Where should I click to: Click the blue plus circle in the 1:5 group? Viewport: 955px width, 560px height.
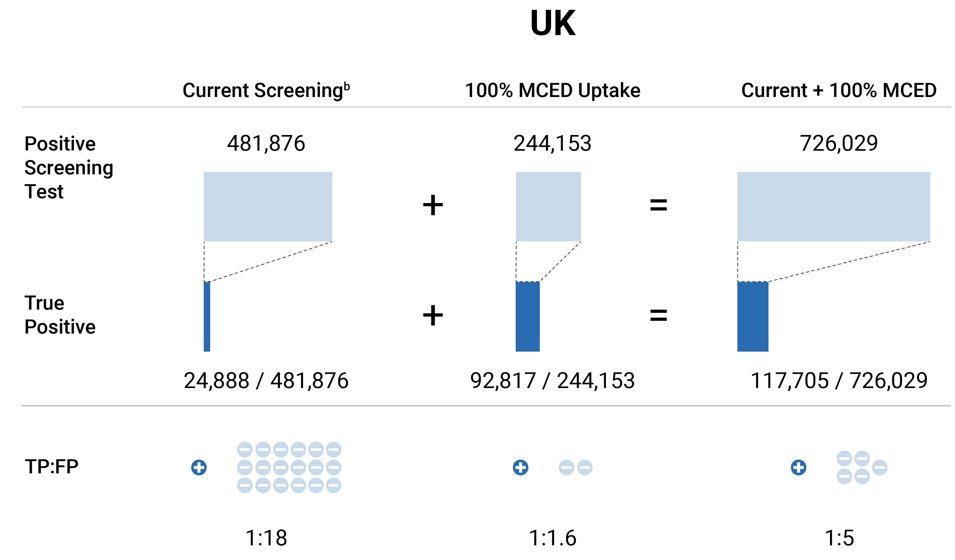click(798, 467)
